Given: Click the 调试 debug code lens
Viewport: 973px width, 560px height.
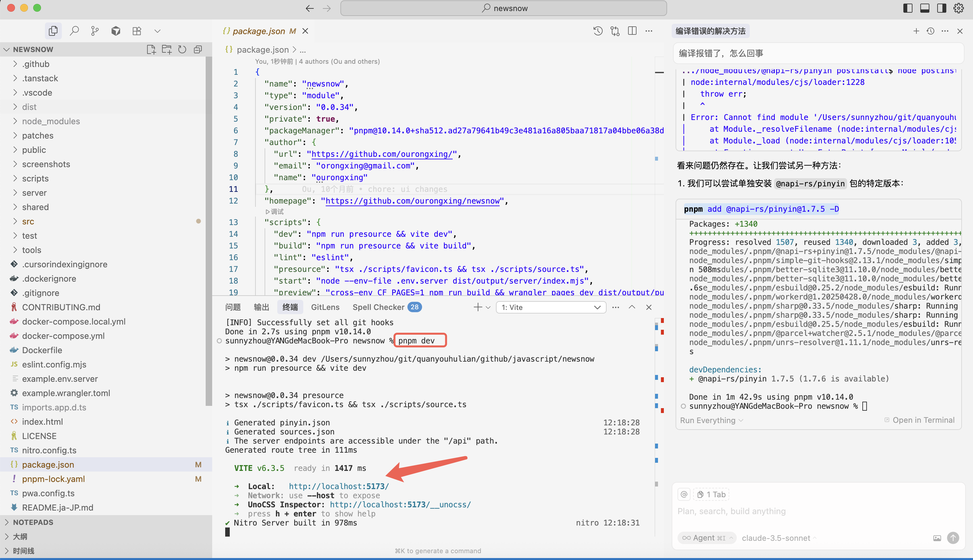Looking at the screenshot, I should coord(274,211).
